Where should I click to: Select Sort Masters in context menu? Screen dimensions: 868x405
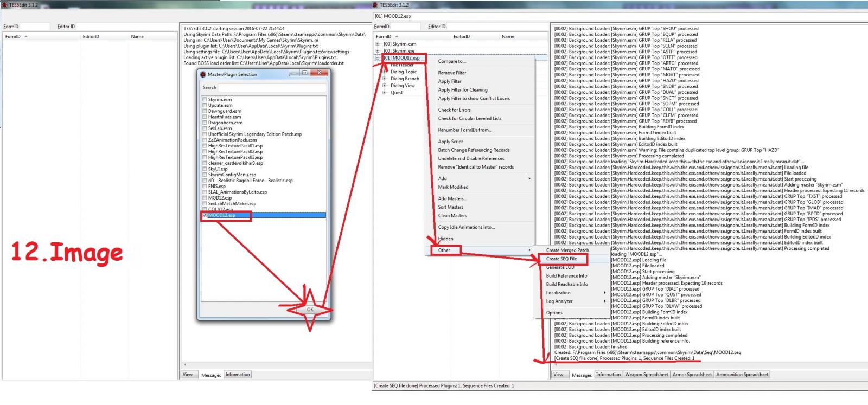(451, 207)
